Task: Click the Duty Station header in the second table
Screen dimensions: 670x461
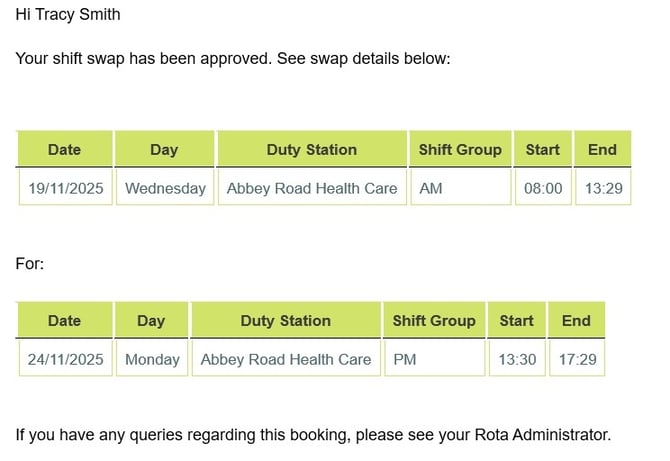Action: click(x=285, y=321)
